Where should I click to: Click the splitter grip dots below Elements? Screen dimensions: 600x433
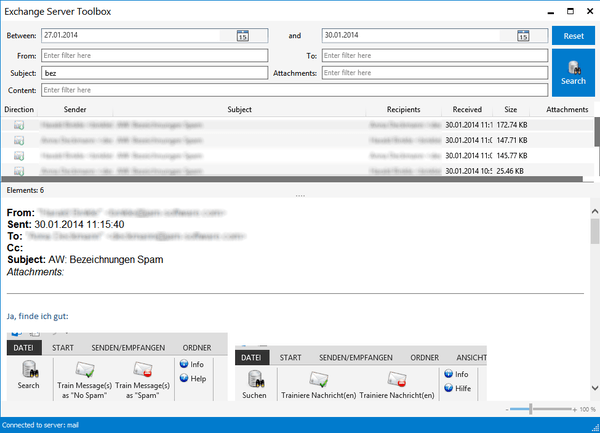(x=300, y=196)
